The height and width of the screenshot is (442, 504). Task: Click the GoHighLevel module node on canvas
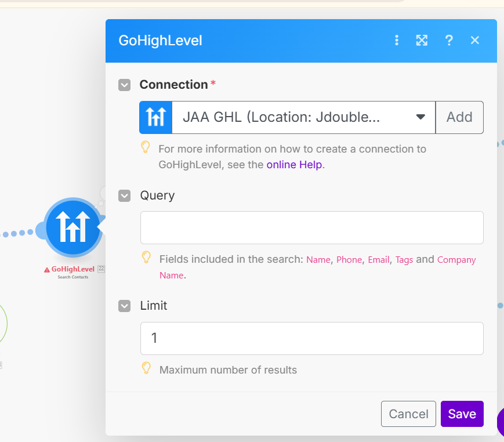pyautogui.click(x=73, y=227)
